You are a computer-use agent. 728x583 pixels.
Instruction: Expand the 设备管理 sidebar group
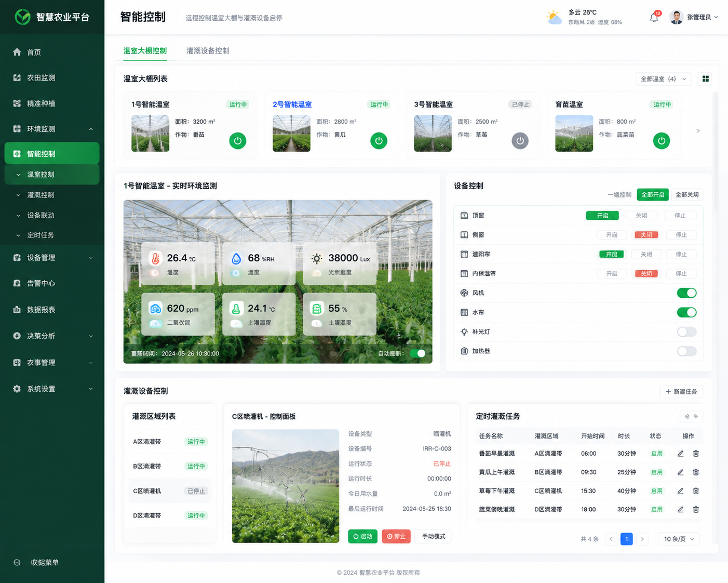[91, 258]
